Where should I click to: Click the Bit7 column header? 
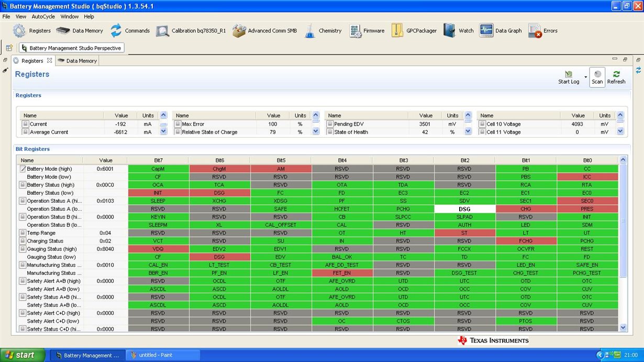tap(158, 160)
